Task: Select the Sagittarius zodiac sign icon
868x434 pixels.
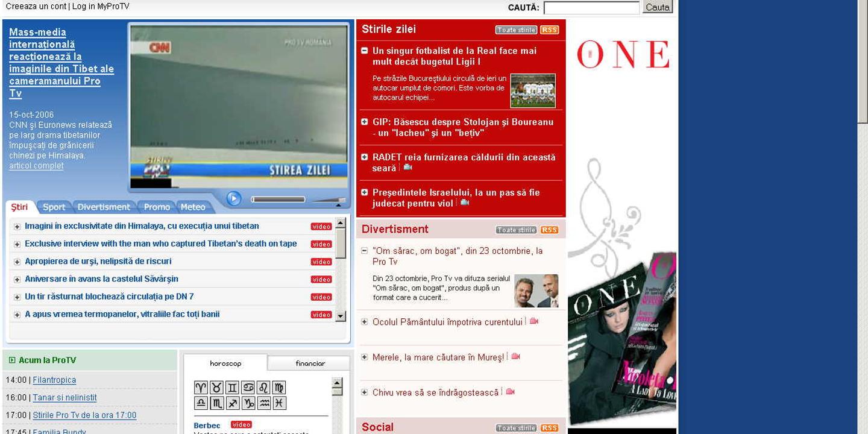Action: coord(232,403)
